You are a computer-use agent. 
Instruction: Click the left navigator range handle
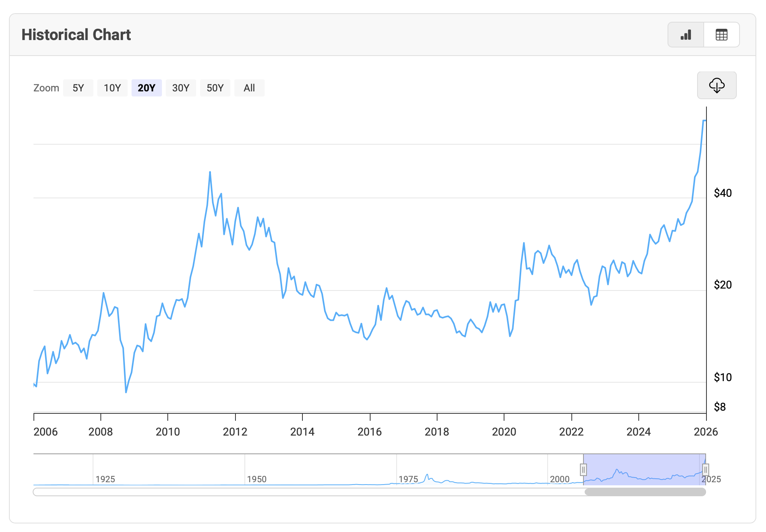[x=583, y=470]
